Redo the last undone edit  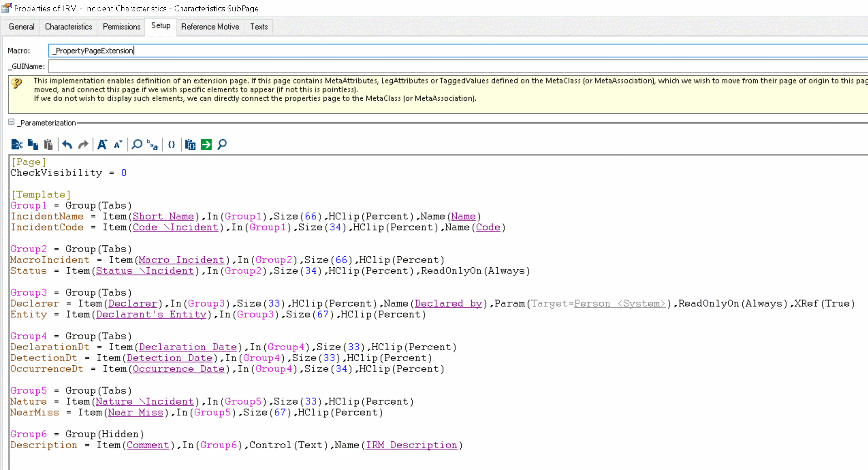coord(83,145)
